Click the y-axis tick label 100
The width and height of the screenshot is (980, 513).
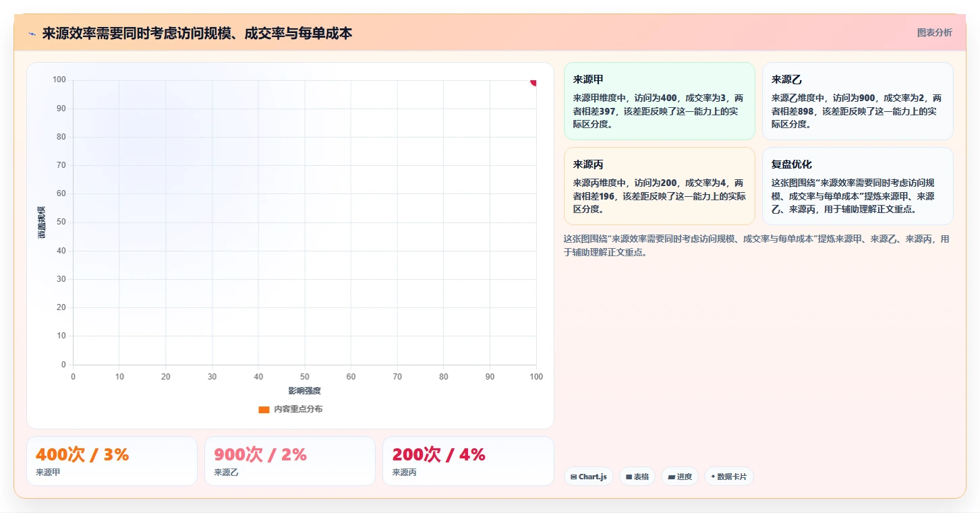coord(59,80)
